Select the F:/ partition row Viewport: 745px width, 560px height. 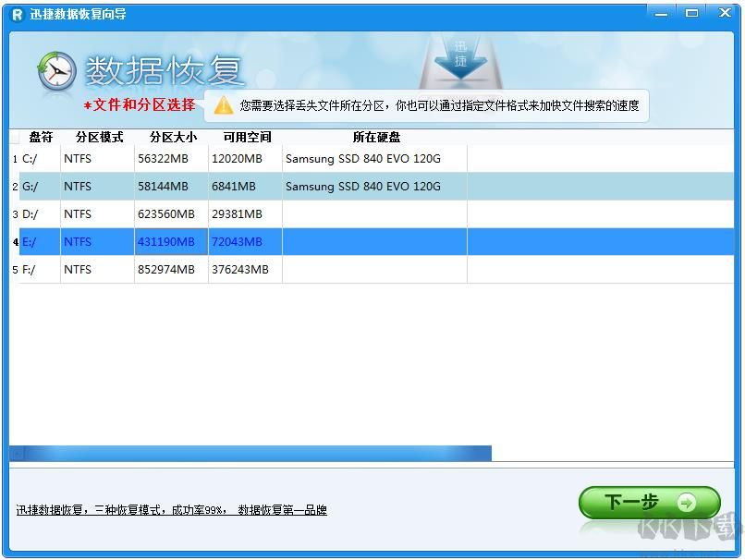pos(372,270)
